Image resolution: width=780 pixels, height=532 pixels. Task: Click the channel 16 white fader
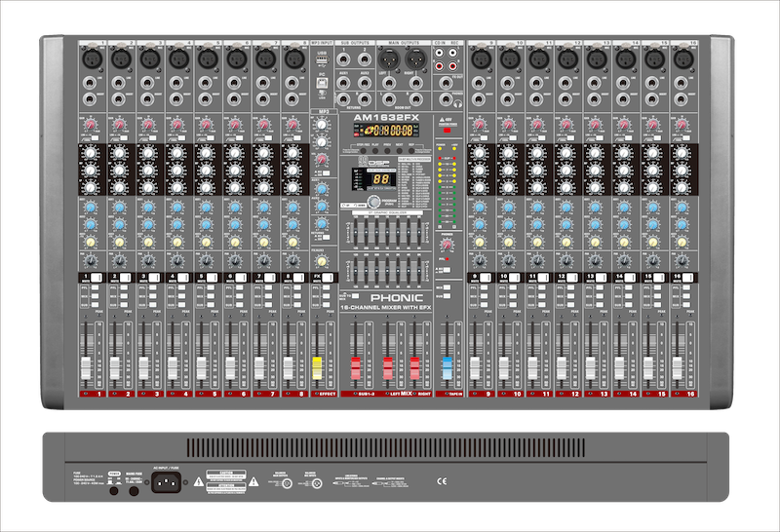[677, 368]
